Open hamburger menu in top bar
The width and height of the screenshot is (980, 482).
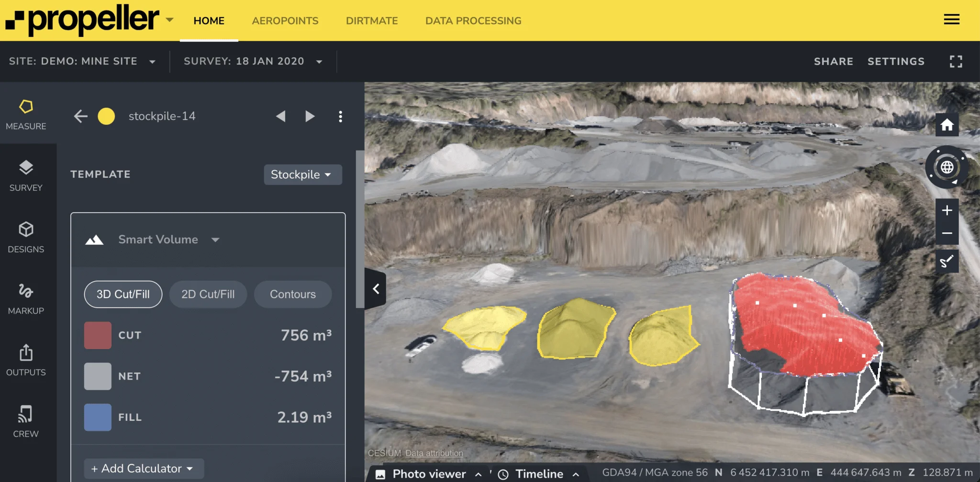click(x=951, y=20)
